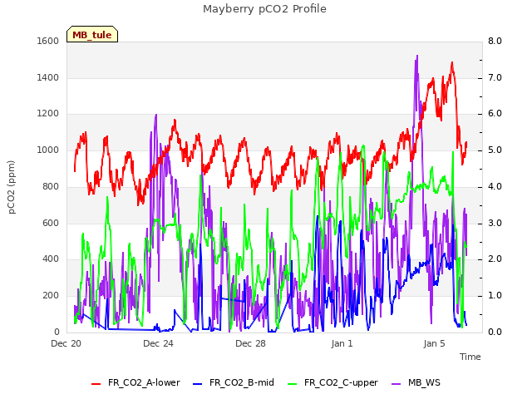Click the pCO2 (ppm) y-axis label
532x399 pixels.
pyautogui.click(x=12, y=187)
